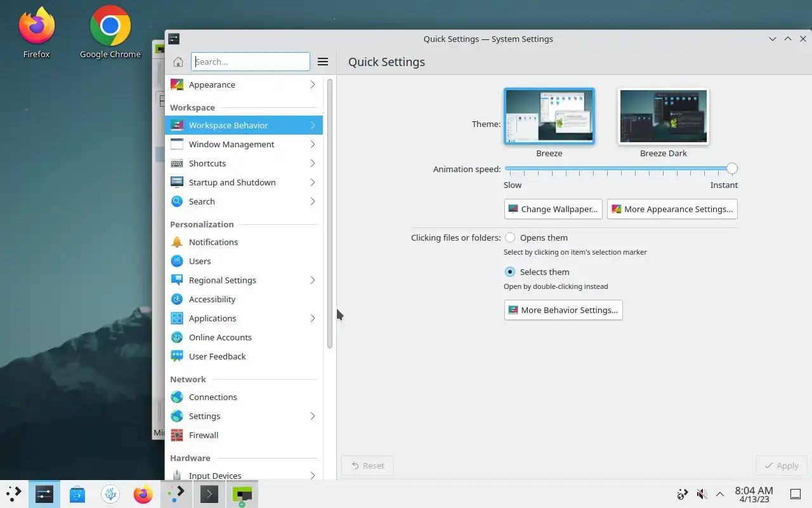Viewport: 812px width, 508px height.
Task: Click the Reset button
Action: tap(367, 465)
